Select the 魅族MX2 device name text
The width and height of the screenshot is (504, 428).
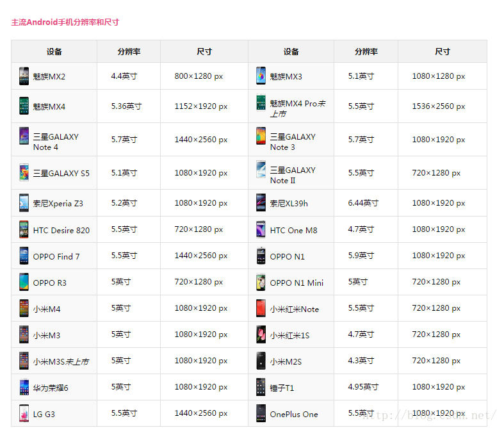(49, 76)
